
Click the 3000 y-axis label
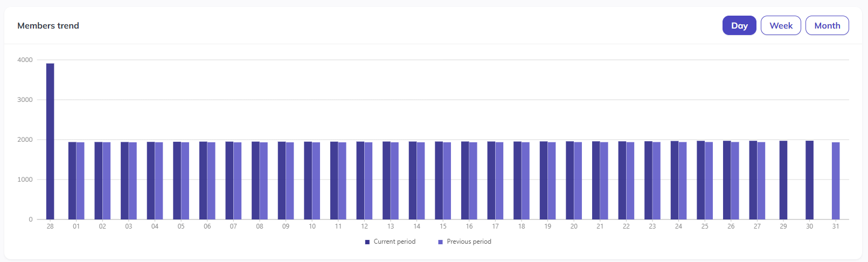pos(25,100)
